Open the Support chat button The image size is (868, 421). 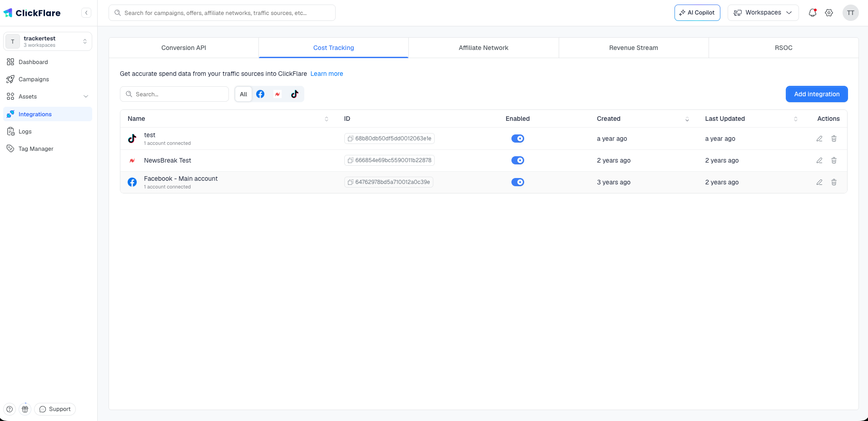pyautogui.click(x=55, y=409)
